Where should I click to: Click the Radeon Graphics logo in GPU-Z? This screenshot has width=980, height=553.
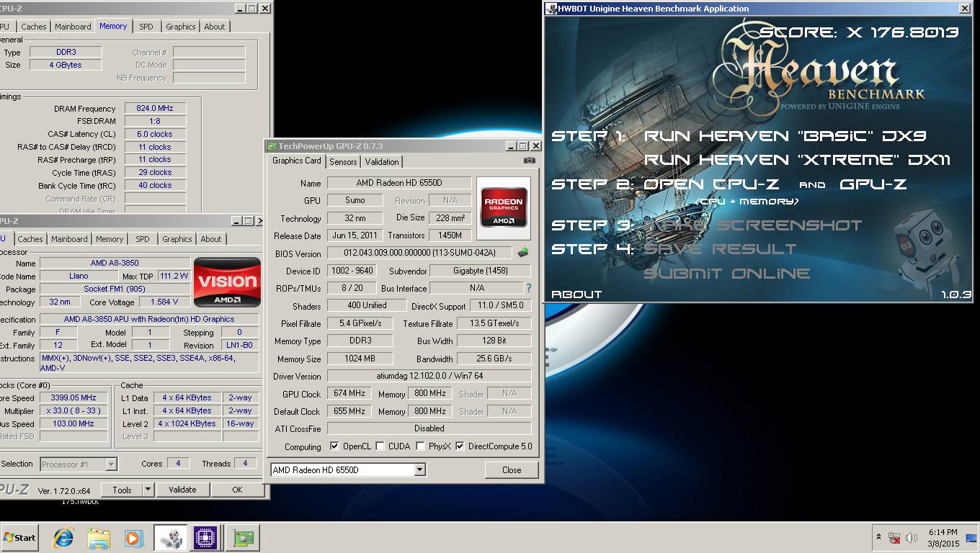pyautogui.click(x=504, y=207)
